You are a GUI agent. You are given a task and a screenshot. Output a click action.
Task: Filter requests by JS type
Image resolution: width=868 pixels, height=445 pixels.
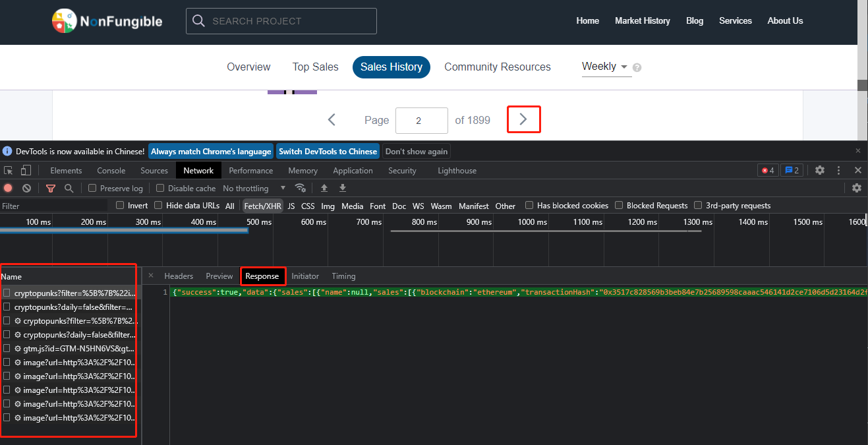tap(291, 206)
